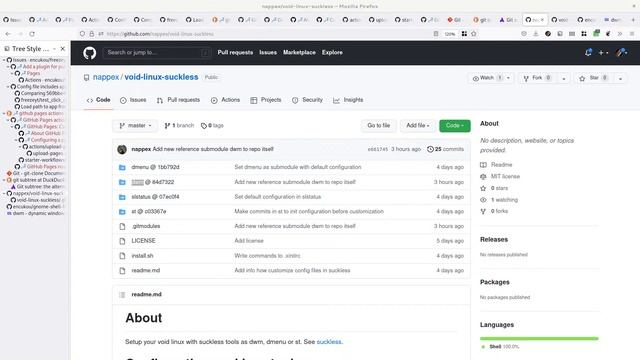Open the plus create-new menu in GitHub header
This screenshot has width=640, height=360.
(x=603, y=53)
